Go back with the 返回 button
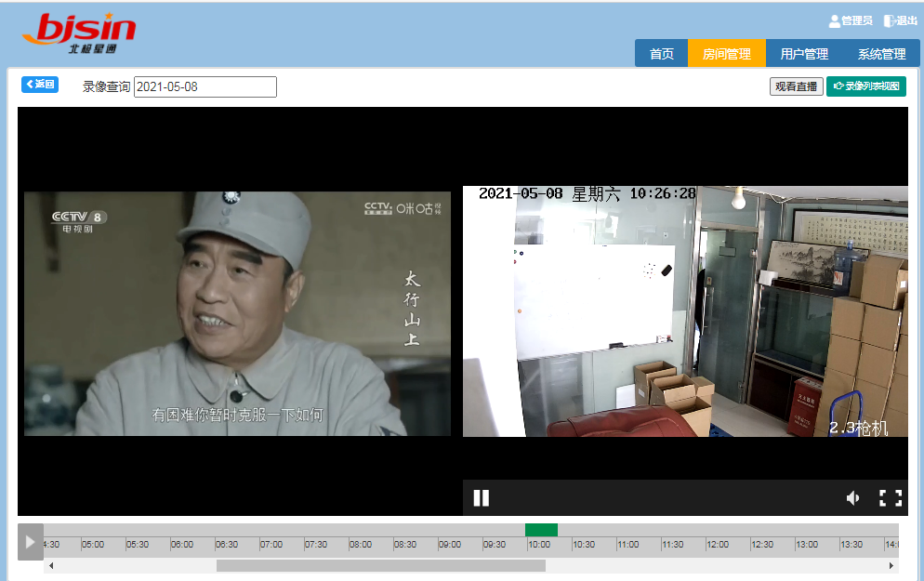 40,85
